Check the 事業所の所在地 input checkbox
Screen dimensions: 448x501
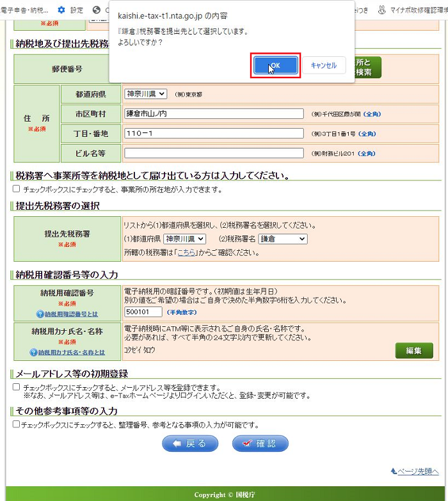pos(16,189)
